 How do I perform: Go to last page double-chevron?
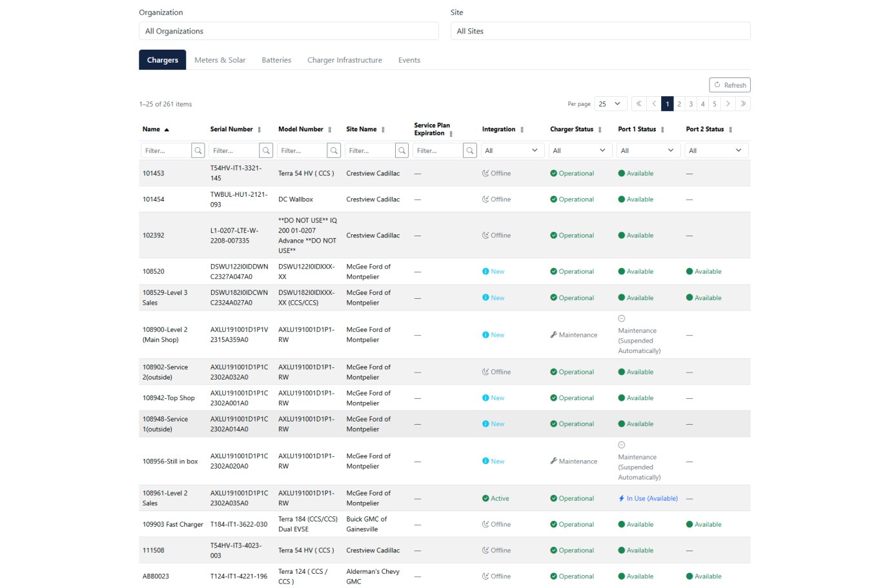point(743,104)
